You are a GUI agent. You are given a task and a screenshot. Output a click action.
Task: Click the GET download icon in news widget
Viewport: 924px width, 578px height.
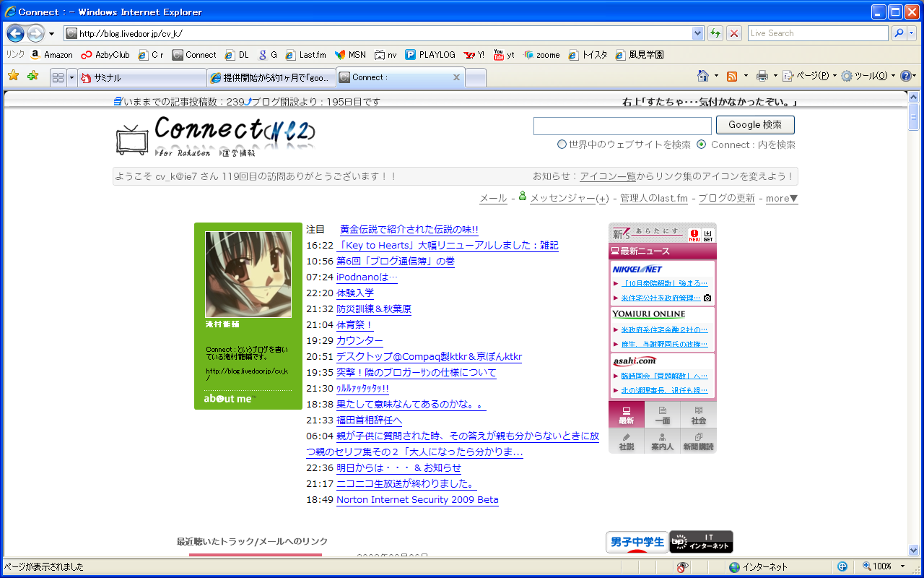tap(707, 235)
